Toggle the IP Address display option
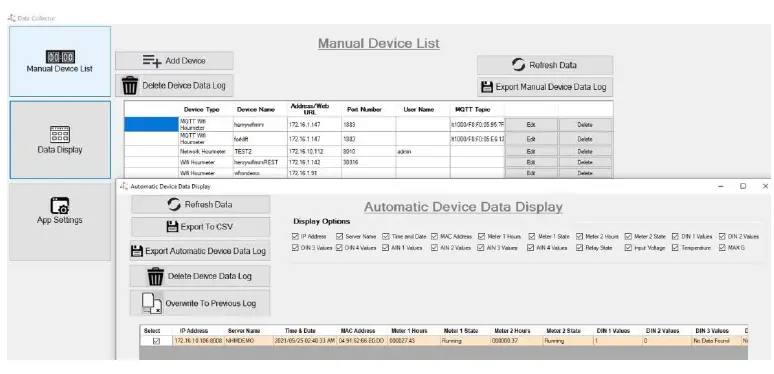The height and width of the screenshot is (374, 774). point(295,236)
